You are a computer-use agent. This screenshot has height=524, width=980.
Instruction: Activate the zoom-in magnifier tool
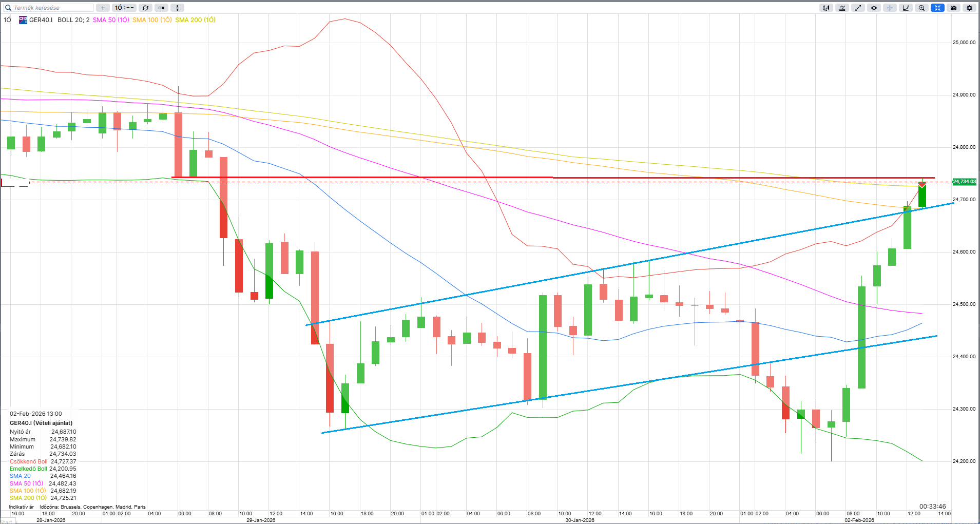921,8
